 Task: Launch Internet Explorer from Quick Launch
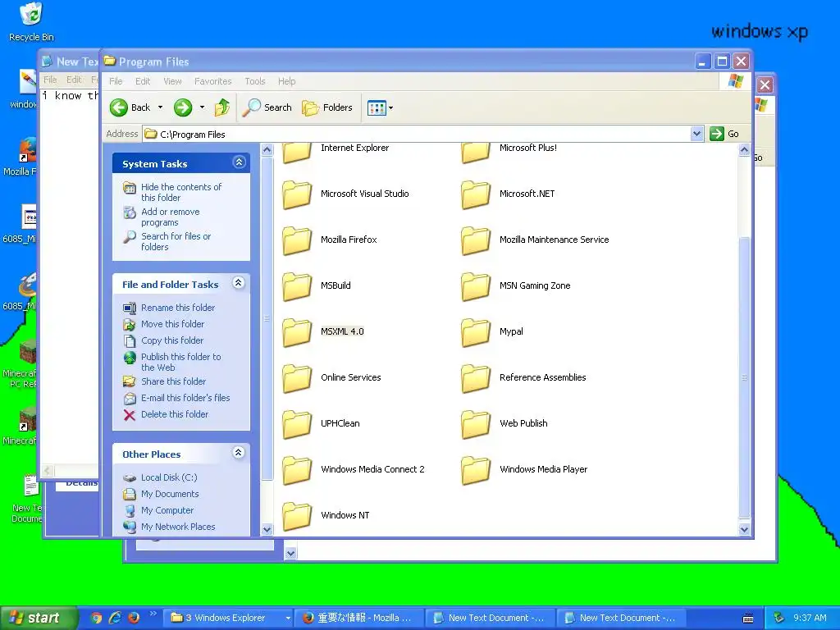click(x=115, y=618)
